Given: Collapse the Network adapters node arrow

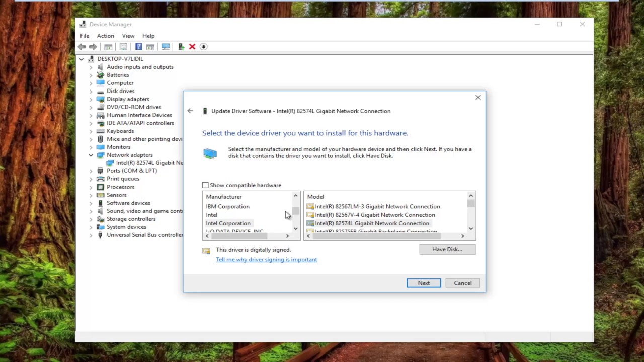Looking at the screenshot, I should (x=91, y=155).
